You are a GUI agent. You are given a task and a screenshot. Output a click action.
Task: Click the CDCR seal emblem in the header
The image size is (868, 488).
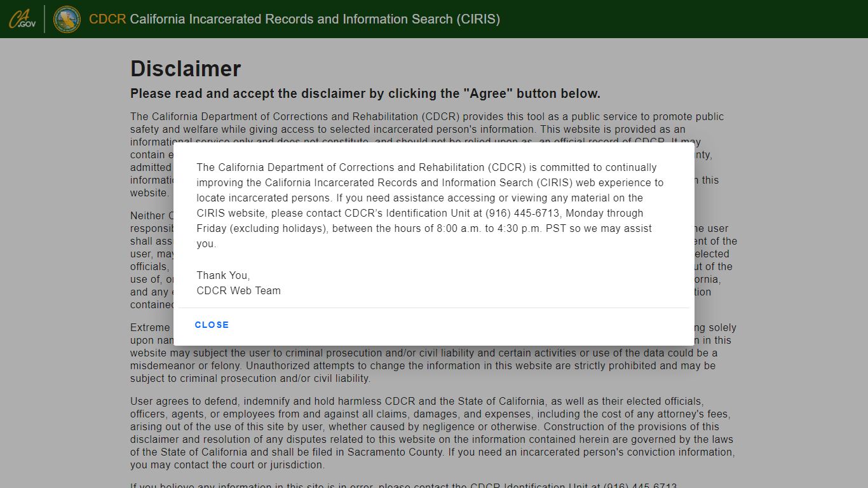[66, 18]
